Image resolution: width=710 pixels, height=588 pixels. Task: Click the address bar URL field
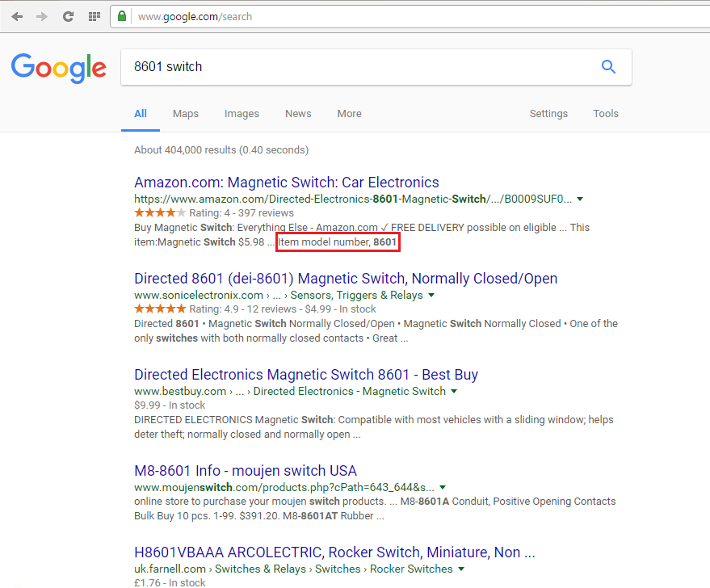410,17
